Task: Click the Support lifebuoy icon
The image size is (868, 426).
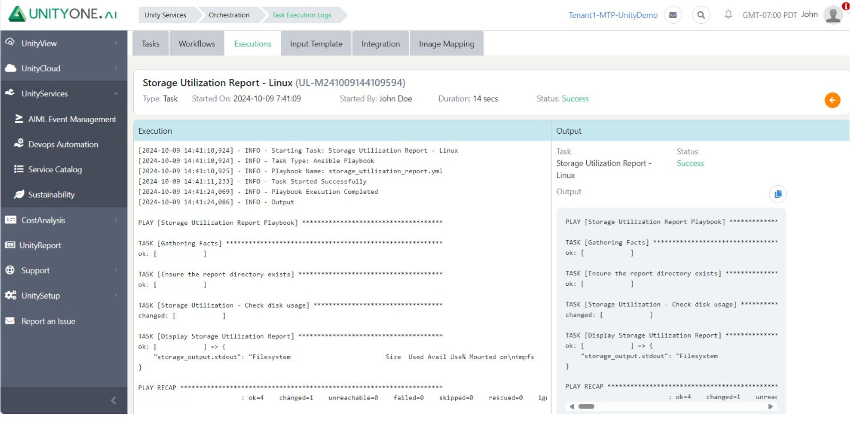Action: [x=10, y=270]
